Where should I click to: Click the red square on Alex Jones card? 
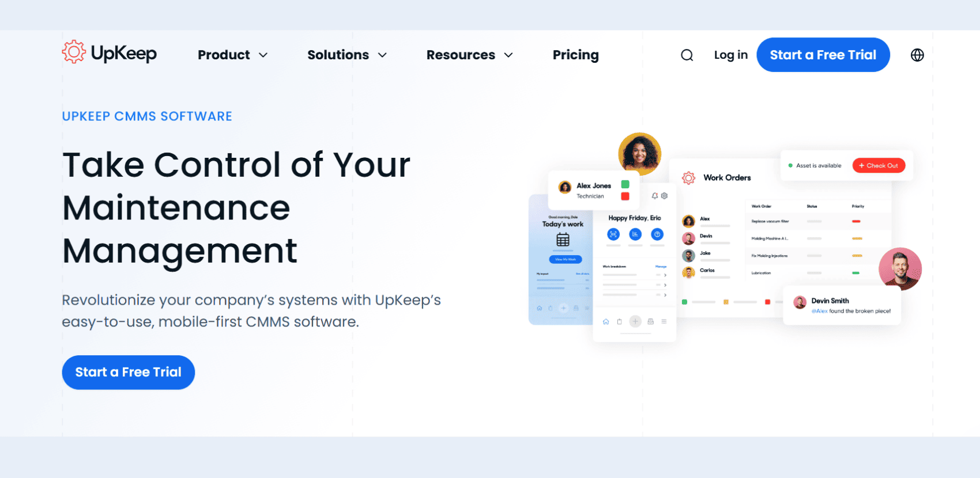(625, 196)
